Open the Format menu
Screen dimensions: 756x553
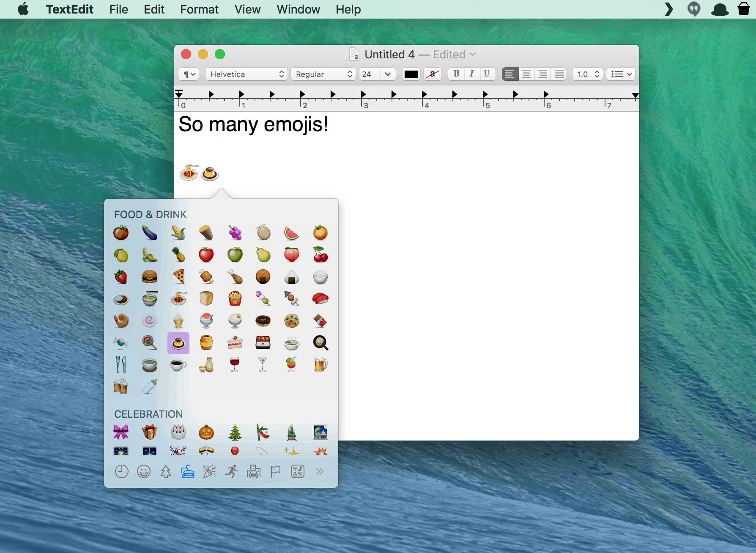pos(199,9)
